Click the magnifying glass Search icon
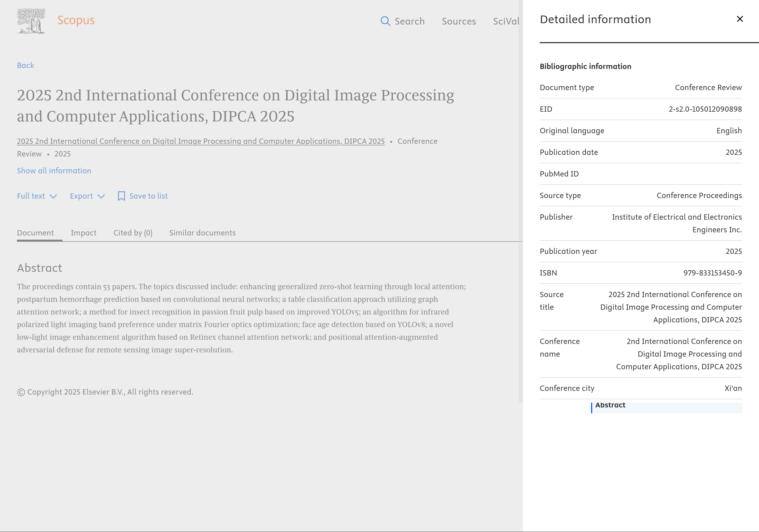 coord(385,21)
